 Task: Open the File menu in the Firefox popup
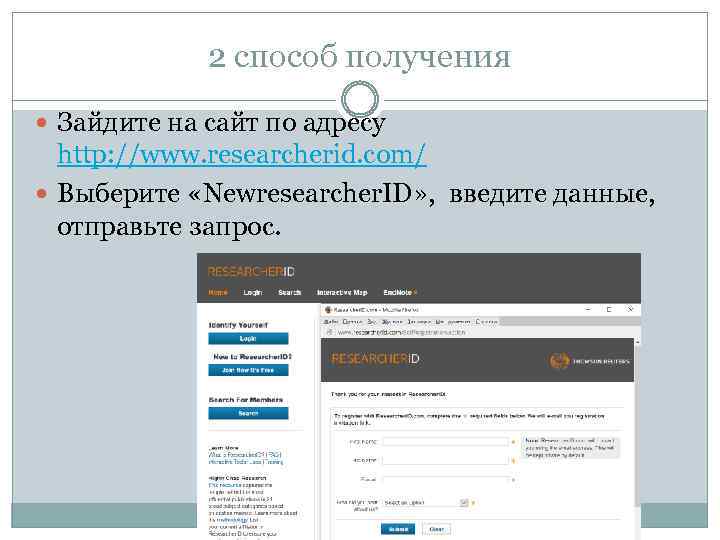pyautogui.click(x=331, y=322)
